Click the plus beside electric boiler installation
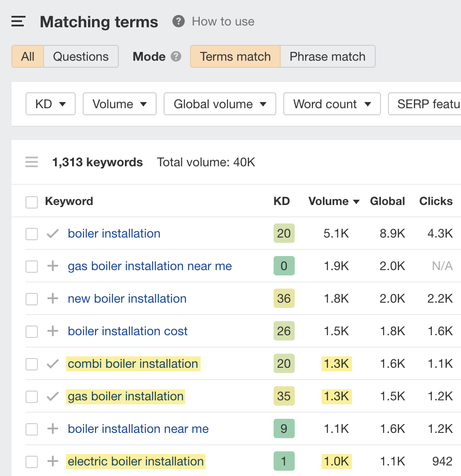461x476 pixels. click(x=52, y=461)
